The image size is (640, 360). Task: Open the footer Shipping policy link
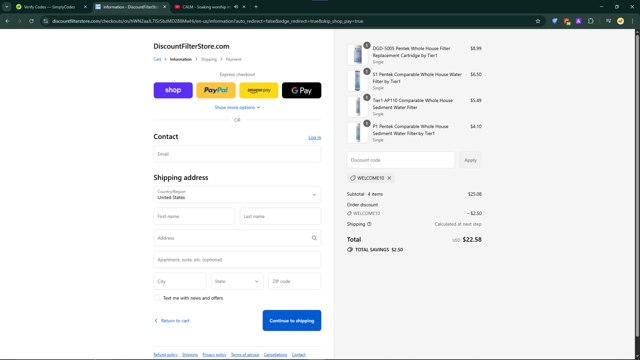190,355
